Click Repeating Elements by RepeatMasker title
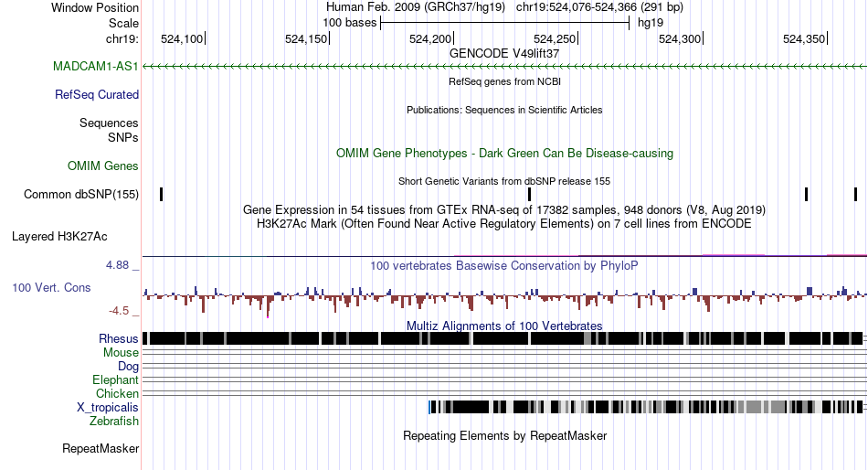Viewport: 868px width, 470px height. click(504, 435)
